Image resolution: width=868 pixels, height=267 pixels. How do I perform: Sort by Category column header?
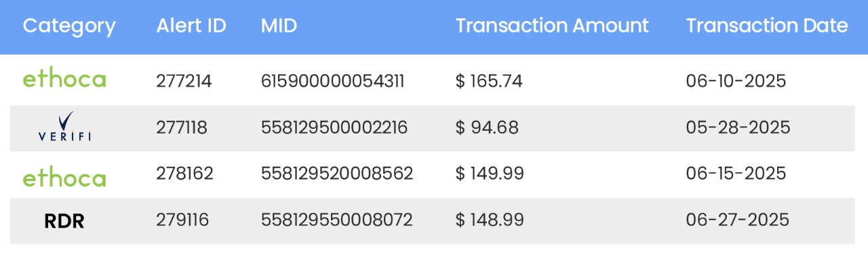click(x=69, y=26)
